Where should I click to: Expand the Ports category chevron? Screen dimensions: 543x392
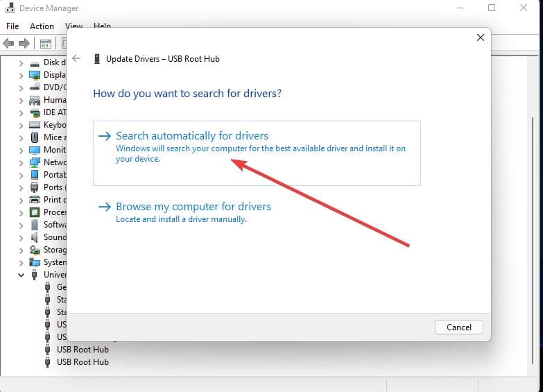click(x=21, y=187)
